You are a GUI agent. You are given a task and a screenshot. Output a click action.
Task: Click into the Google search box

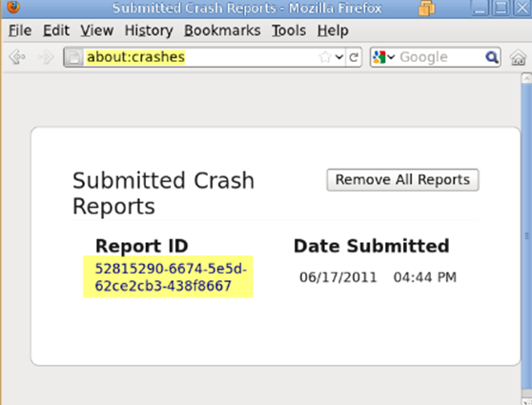[x=440, y=57]
